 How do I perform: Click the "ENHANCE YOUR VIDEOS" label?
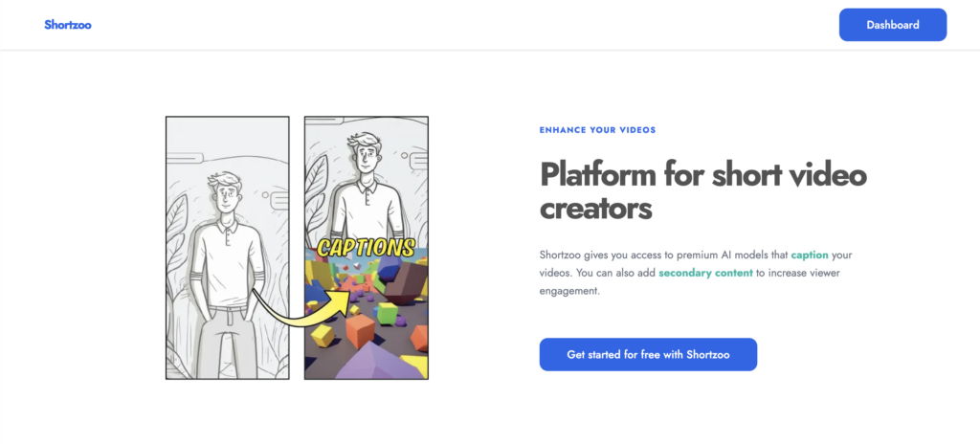point(597,130)
